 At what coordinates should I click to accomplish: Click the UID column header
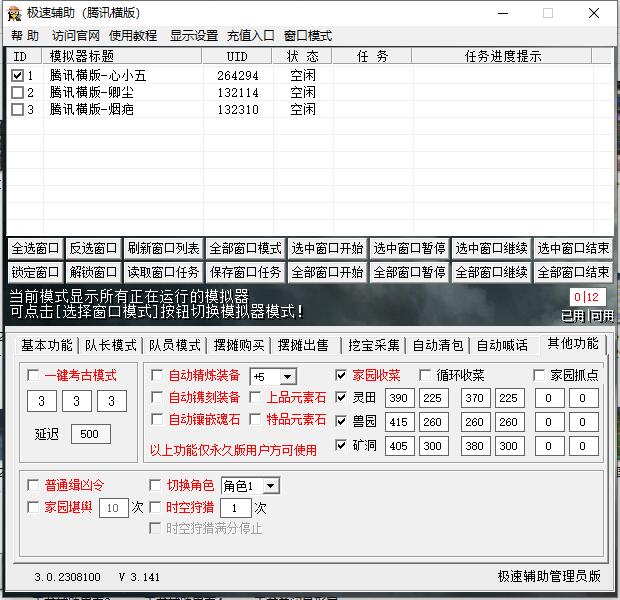click(237, 56)
